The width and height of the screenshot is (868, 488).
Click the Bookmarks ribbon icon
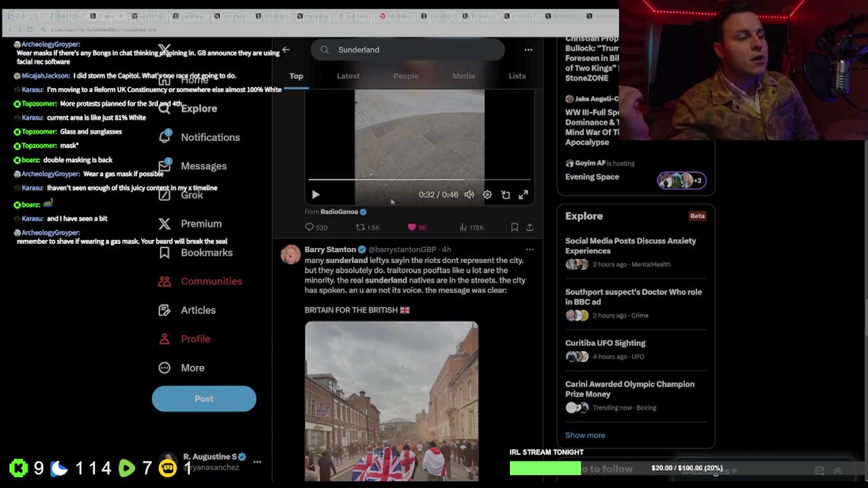pyautogui.click(x=164, y=252)
